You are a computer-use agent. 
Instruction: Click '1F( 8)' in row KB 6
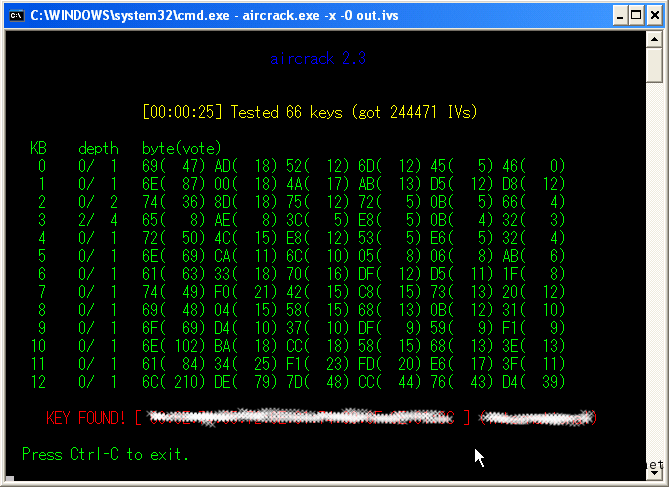click(x=534, y=274)
